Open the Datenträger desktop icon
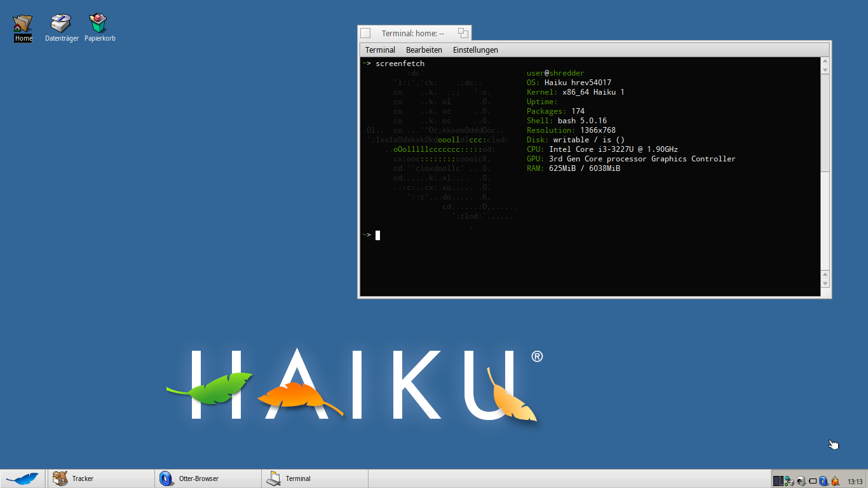868x488 pixels. point(61,29)
